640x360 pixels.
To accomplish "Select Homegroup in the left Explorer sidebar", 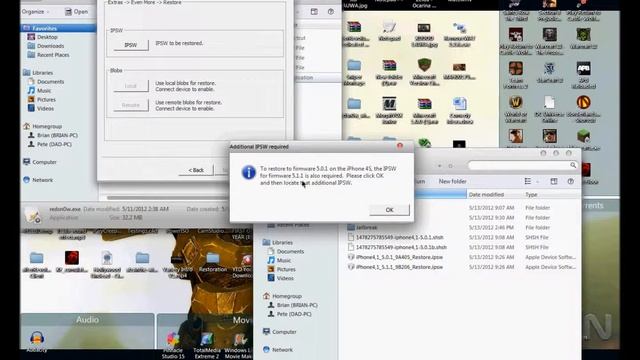I will tap(42, 127).
